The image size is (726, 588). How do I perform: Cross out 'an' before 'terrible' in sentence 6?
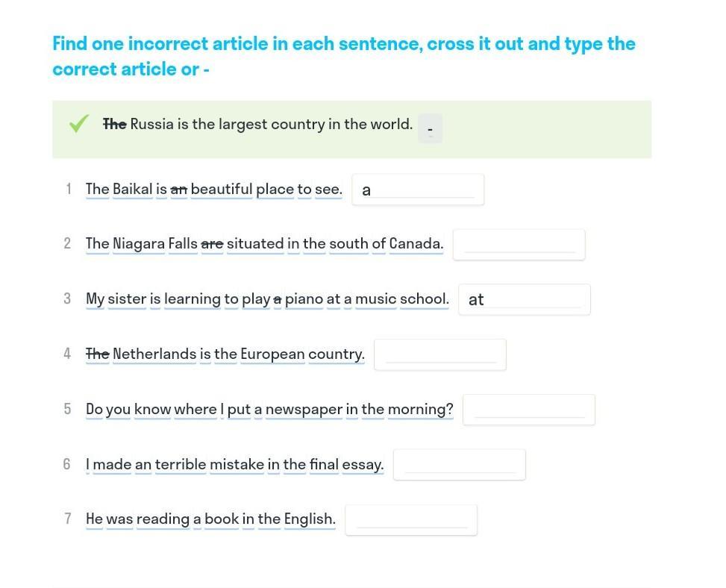pyautogui.click(x=143, y=464)
